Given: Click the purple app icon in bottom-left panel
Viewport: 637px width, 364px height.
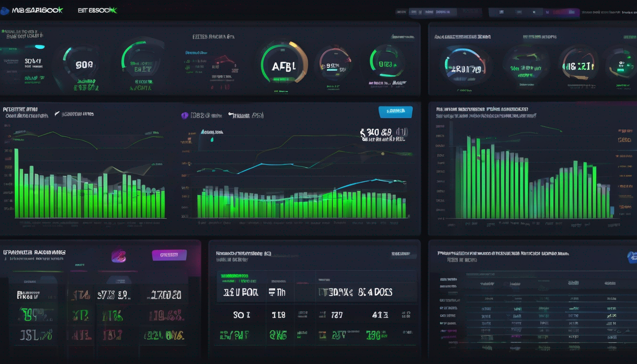Looking at the screenshot, I should 118,256.
